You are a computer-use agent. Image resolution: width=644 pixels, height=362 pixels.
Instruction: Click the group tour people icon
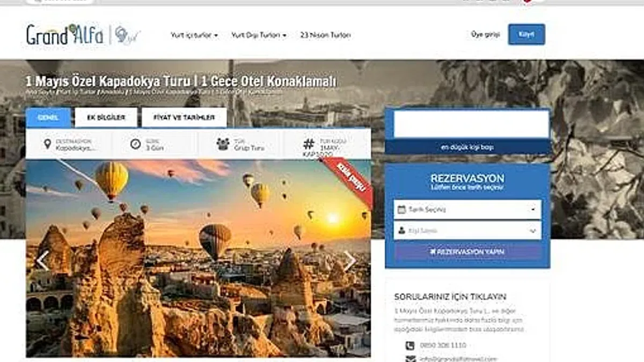coord(223,144)
